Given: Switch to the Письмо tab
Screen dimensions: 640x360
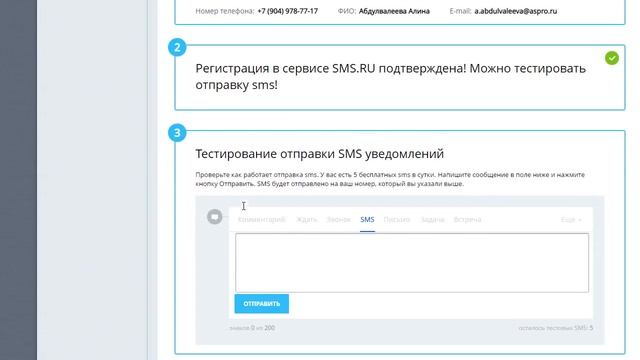Looking at the screenshot, I should pos(397,220).
